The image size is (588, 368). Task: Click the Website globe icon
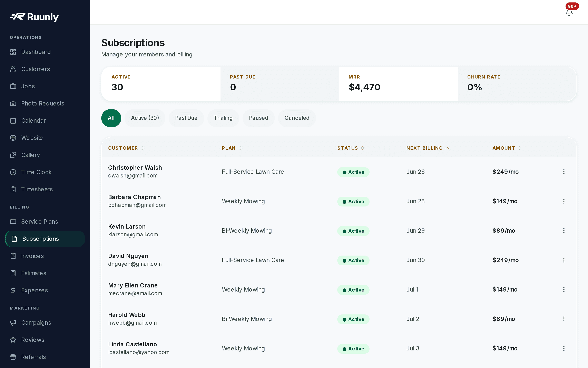[13, 138]
